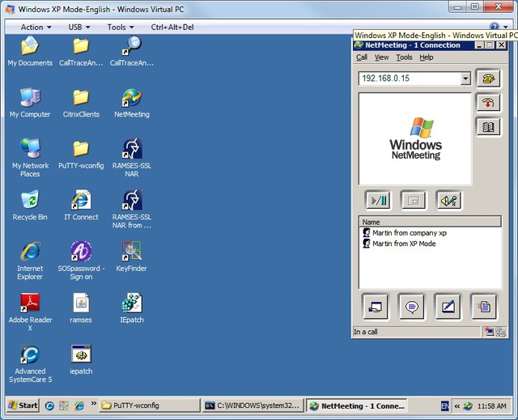Click the Picture-in-Picture button
This screenshot has height=420, width=518.
(414, 200)
